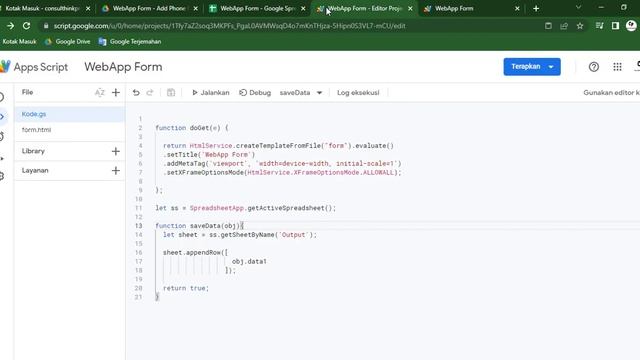Open Kotak Masuk bookmark
Screen dimensions: 640x360
click(x=19, y=42)
